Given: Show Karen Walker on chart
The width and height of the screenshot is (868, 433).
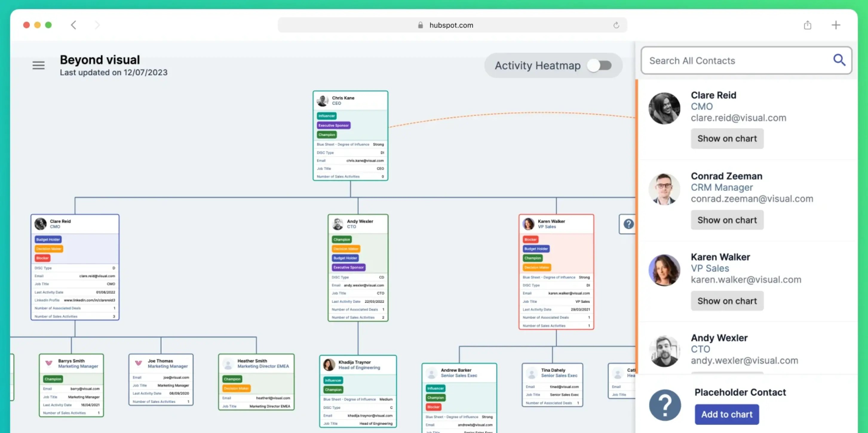Looking at the screenshot, I should [x=727, y=301].
